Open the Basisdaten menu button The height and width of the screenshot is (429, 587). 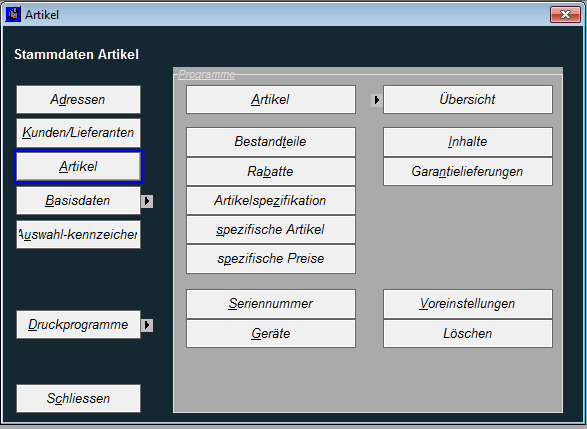click(78, 201)
